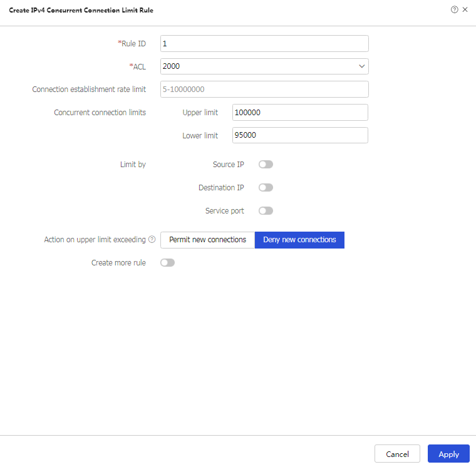
Task: Click the Connection establishment rate limit label
Action: (89, 90)
